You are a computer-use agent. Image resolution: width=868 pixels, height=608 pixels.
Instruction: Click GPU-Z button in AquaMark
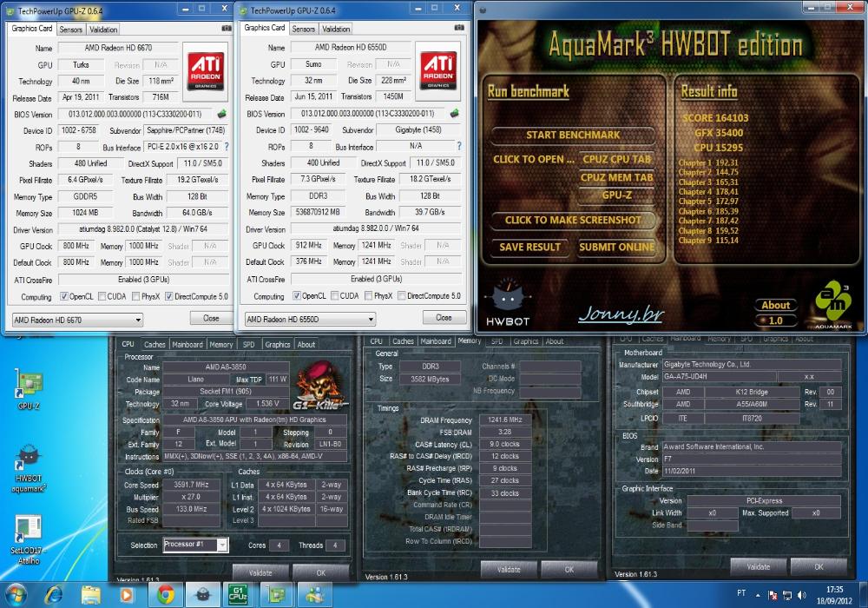(x=616, y=195)
